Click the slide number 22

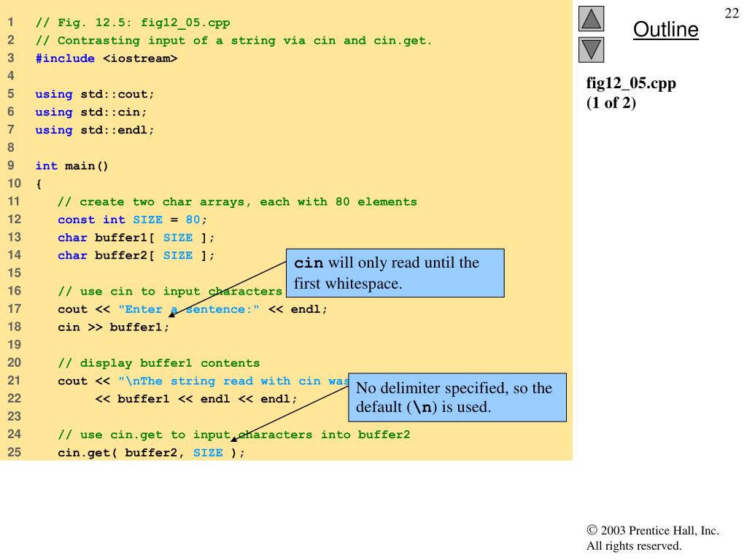pos(731,14)
